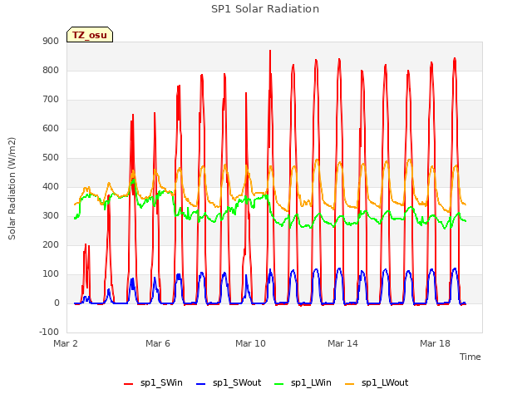Click the TZ_osu label box
Screen dimensions: 532x399
pyautogui.click(x=90, y=35)
